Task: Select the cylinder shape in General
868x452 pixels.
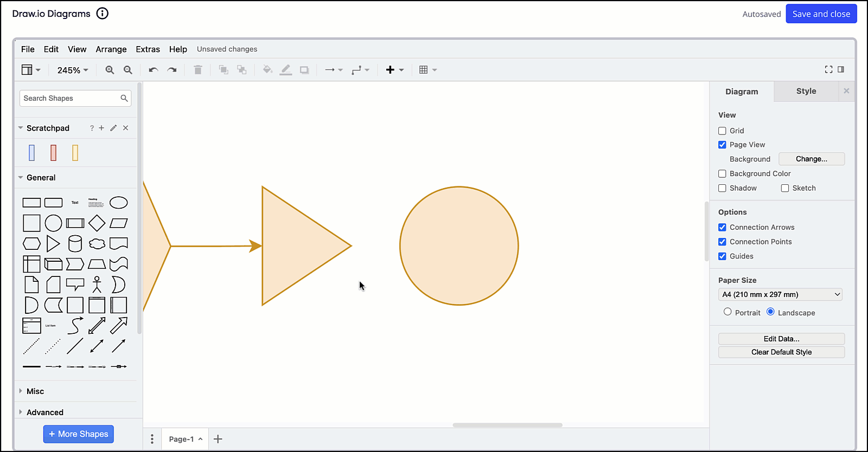Action: pyautogui.click(x=75, y=244)
